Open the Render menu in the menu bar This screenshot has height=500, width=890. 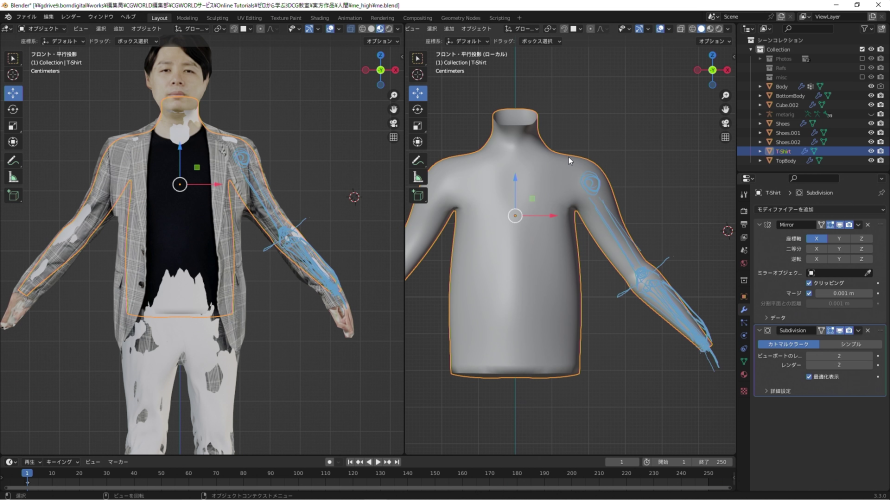coord(71,17)
